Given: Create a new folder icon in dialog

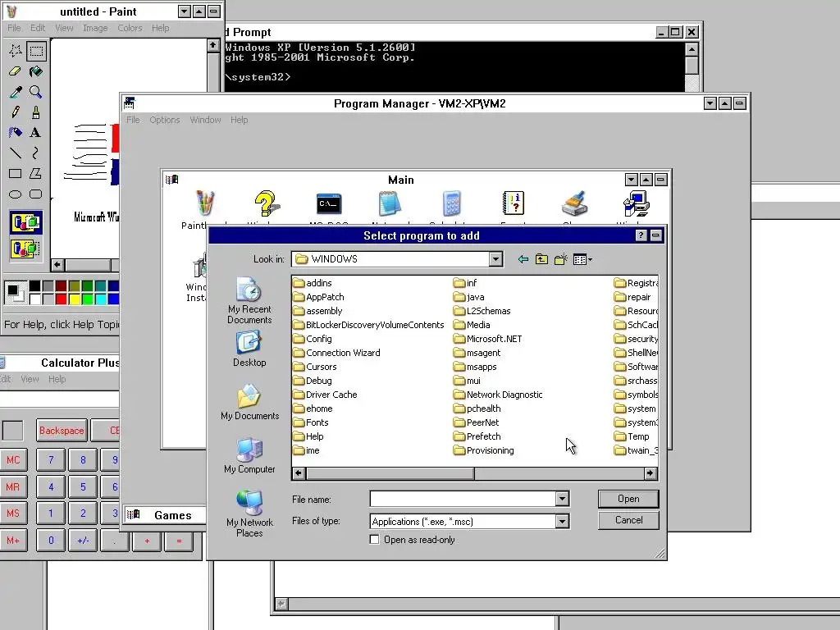Looking at the screenshot, I should click(561, 259).
